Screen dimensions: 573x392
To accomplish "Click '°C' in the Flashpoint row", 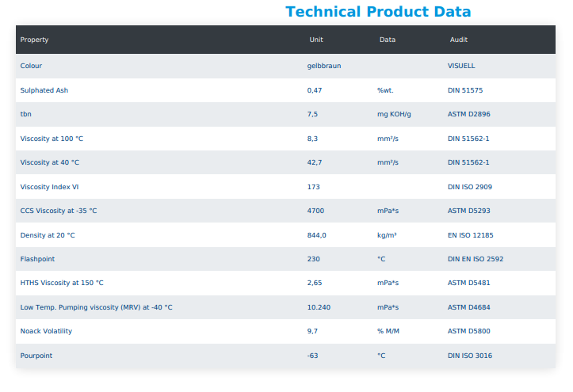I will 381,259.
